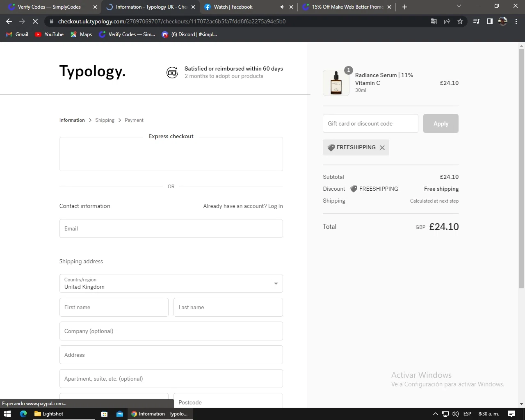Image resolution: width=525 pixels, height=420 pixels.
Task: Click the Apply discount button
Action: pyautogui.click(x=441, y=123)
